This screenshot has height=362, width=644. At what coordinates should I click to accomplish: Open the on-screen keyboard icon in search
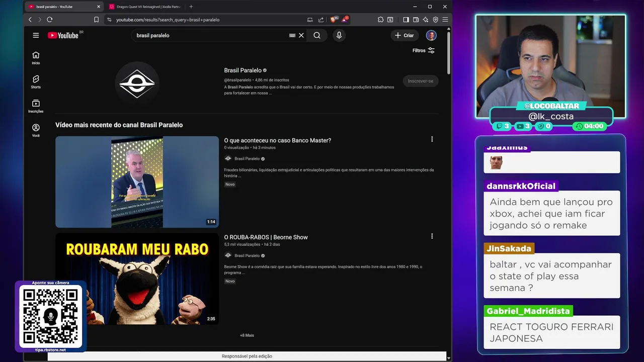(292, 35)
